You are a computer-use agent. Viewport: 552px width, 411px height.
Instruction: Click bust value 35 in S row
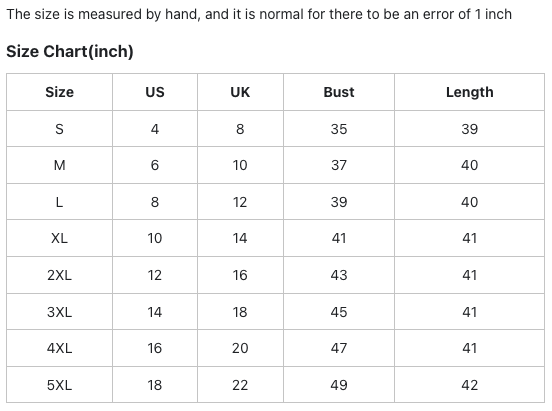[339, 129]
